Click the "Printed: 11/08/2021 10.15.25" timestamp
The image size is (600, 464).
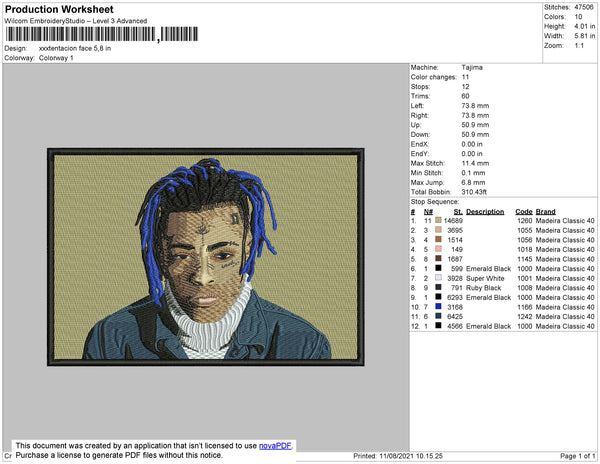tap(398, 456)
